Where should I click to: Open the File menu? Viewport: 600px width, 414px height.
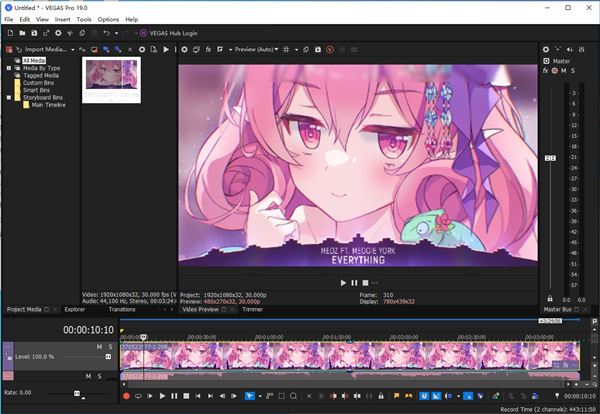[x=8, y=20]
